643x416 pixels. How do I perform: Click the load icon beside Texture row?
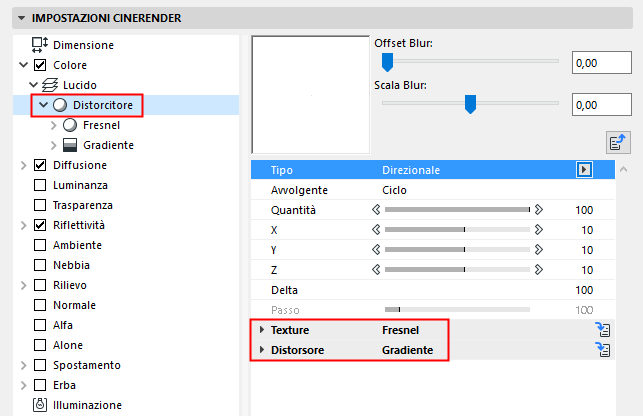602,329
